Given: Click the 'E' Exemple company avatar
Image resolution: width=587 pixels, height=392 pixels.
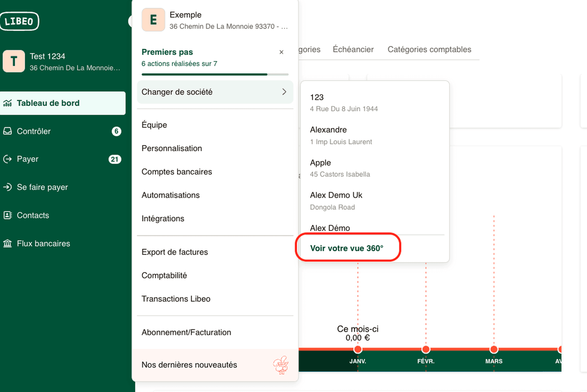Looking at the screenshot, I should coord(153,20).
